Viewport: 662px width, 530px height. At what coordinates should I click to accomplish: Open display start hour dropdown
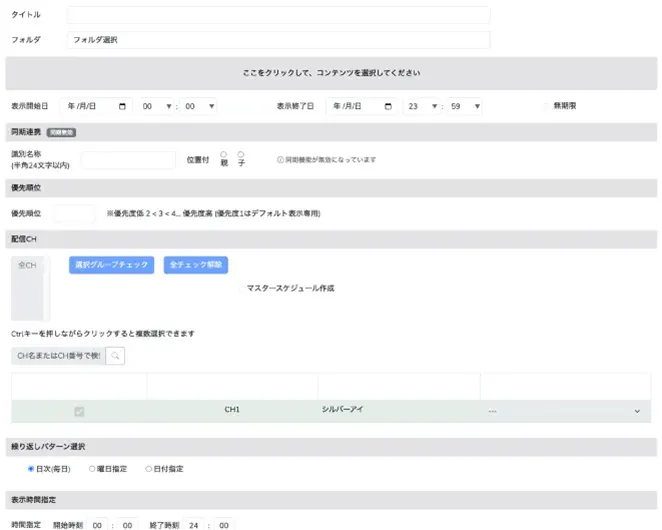[x=154, y=106]
